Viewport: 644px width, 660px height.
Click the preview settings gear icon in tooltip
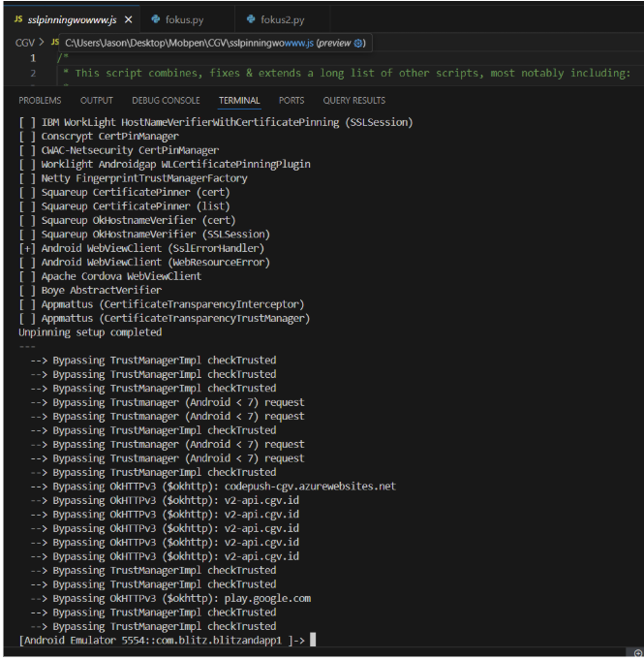(358, 43)
